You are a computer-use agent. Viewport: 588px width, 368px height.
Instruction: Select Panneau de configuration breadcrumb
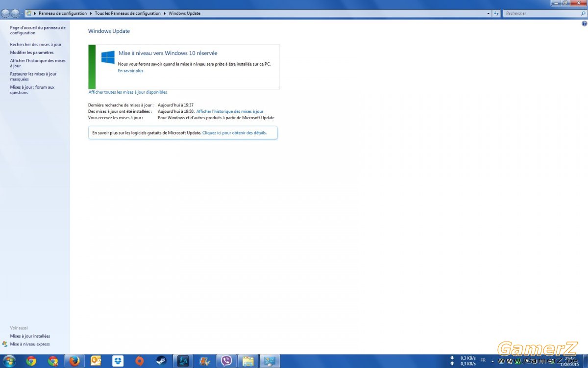(x=63, y=13)
